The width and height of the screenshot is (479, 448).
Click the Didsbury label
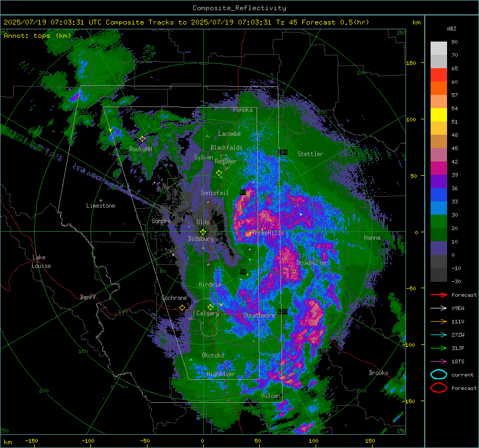pyautogui.click(x=201, y=239)
